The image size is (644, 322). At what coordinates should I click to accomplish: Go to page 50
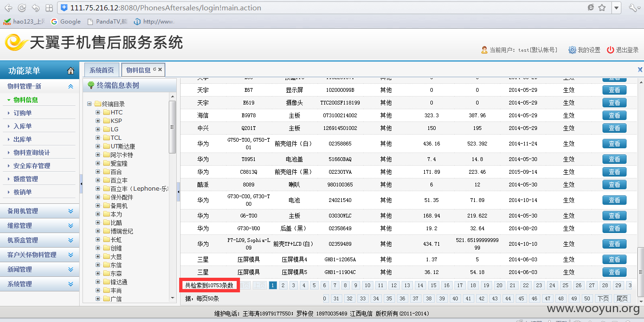(587, 298)
